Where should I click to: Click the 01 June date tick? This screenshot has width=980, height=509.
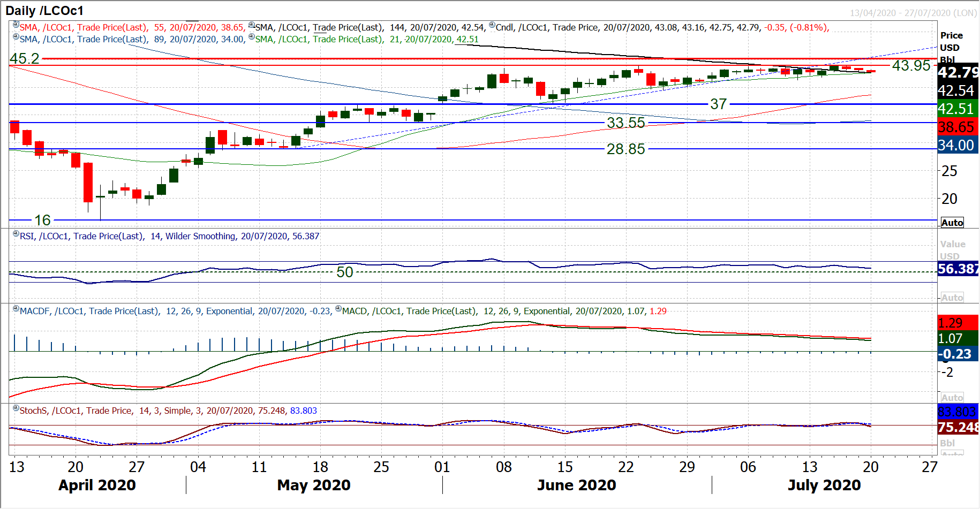(x=442, y=467)
